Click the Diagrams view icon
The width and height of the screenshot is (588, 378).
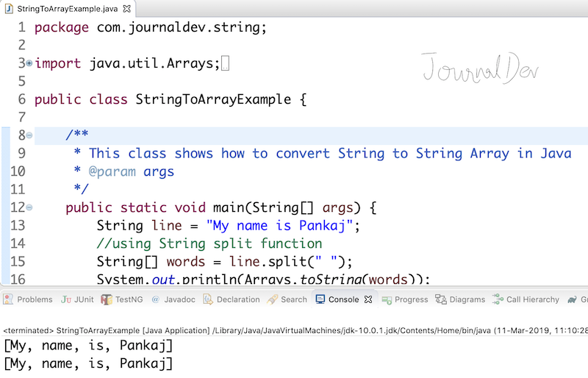click(x=440, y=299)
